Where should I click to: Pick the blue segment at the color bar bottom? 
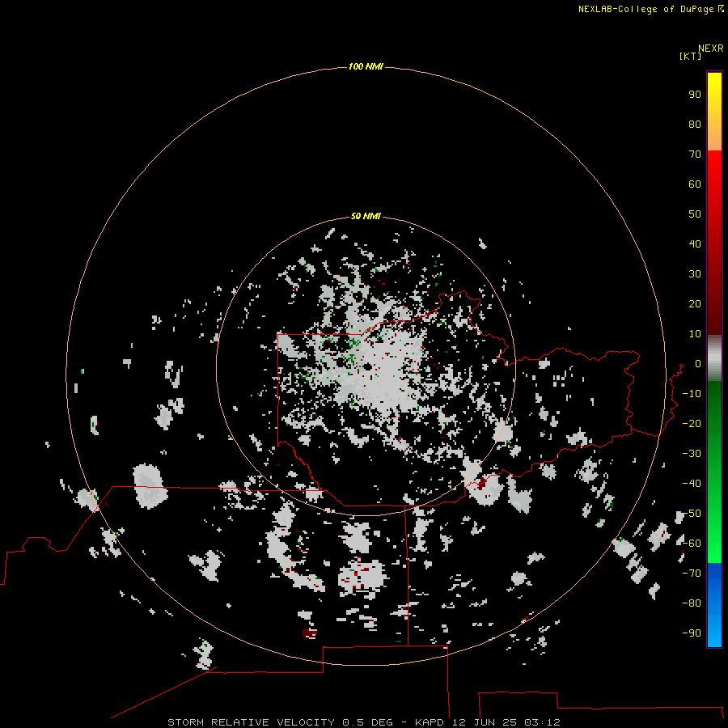click(714, 605)
